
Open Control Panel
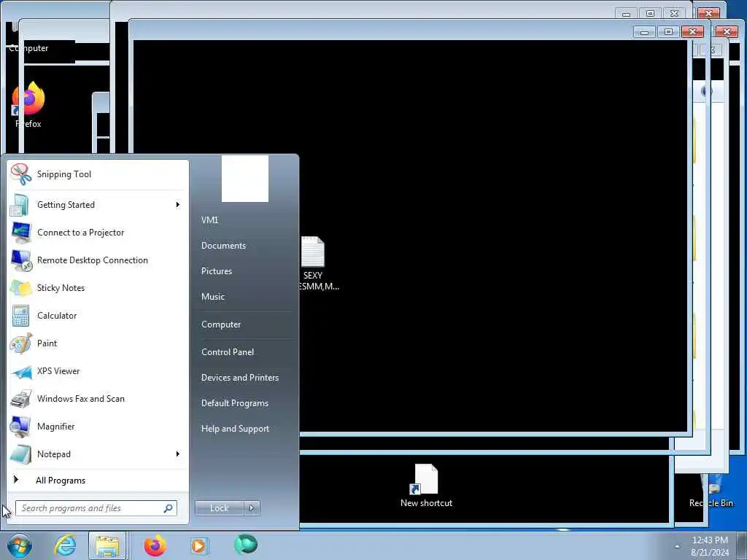244,352
